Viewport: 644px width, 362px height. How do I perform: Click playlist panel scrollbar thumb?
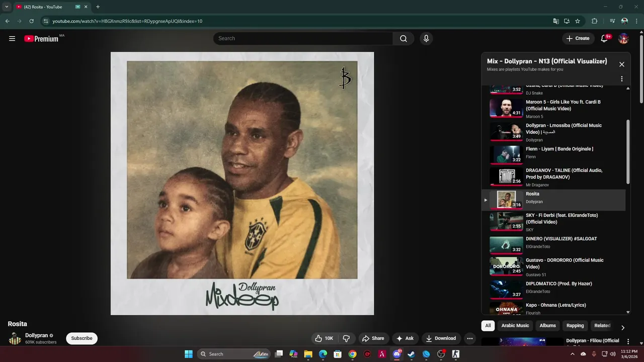click(x=627, y=152)
